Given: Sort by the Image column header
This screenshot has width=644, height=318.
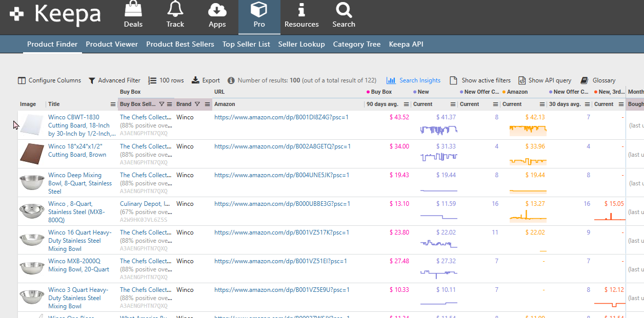Looking at the screenshot, I should pos(28,104).
